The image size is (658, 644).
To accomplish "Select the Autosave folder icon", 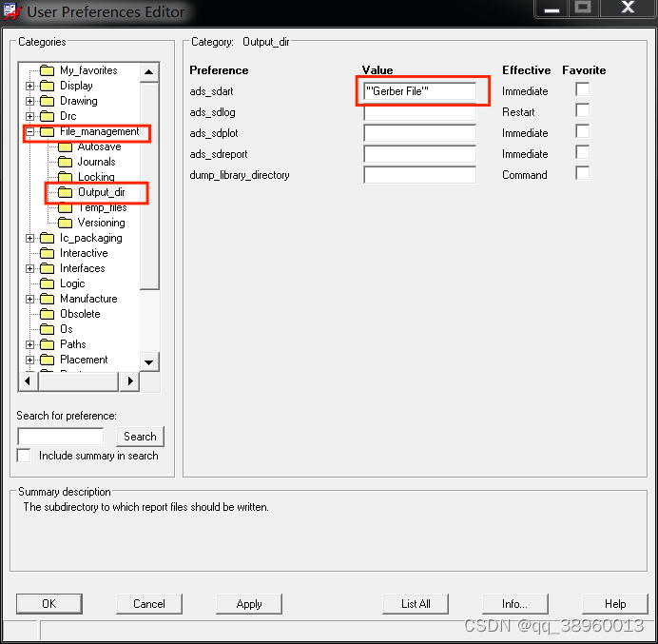I will [x=65, y=147].
